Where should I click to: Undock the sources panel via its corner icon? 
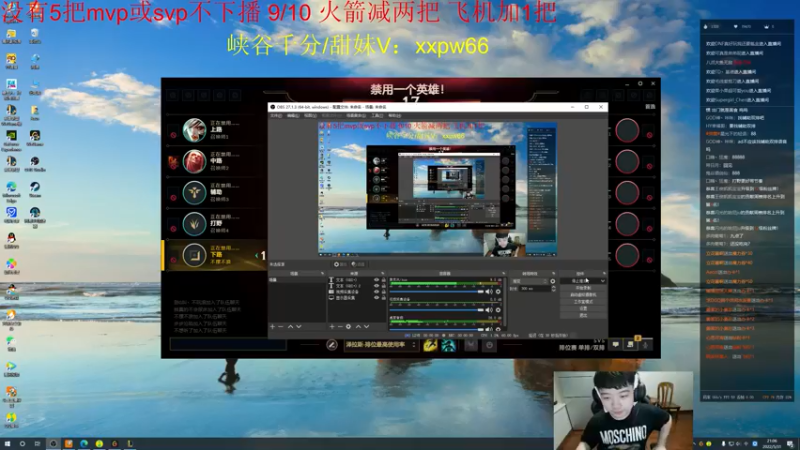pos(383,273)
